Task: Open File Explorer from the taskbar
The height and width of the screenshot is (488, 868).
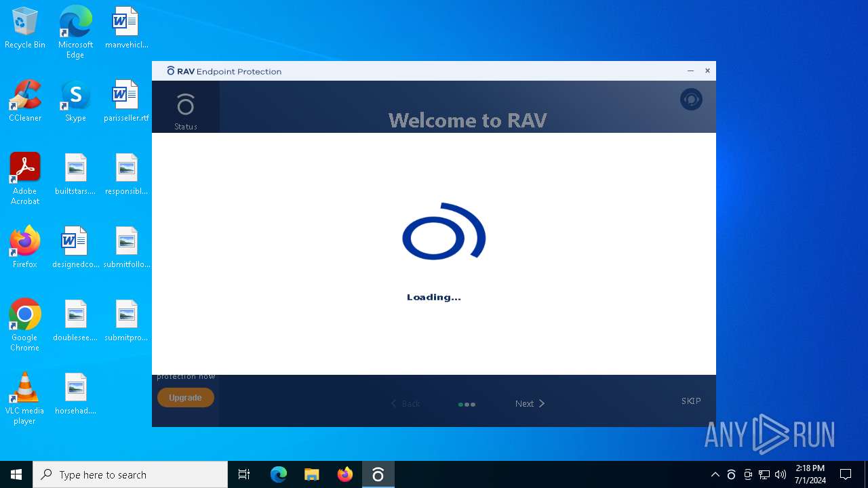Action: (312, 474)
